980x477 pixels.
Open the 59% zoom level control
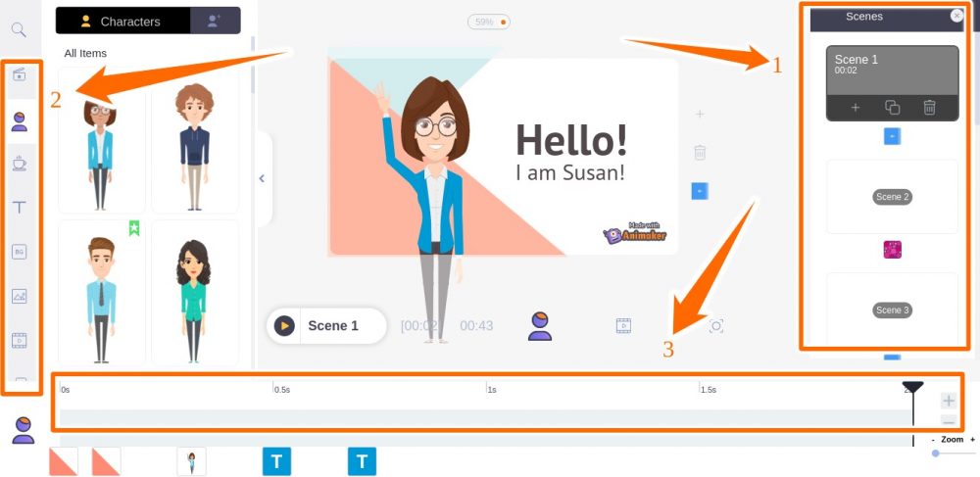coord(489,22)
